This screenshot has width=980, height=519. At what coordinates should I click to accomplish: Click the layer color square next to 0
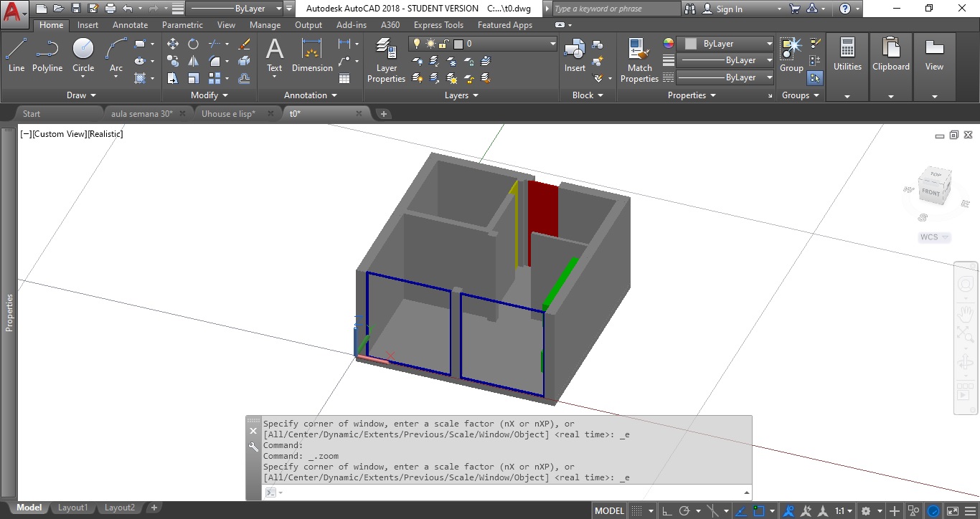(x=458, y=44)
